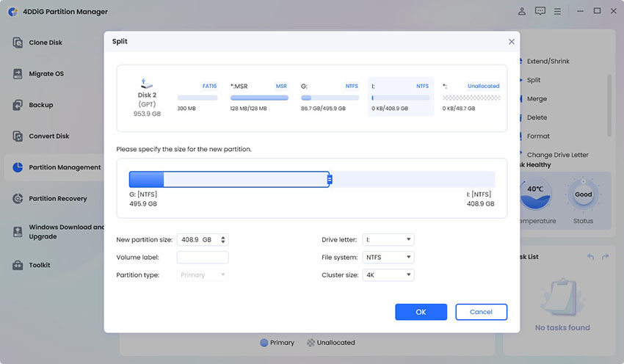Image resolution: width=624 pixels, height=364 pixels.
Task: Click the Cancel button
Action: (481, 312)
